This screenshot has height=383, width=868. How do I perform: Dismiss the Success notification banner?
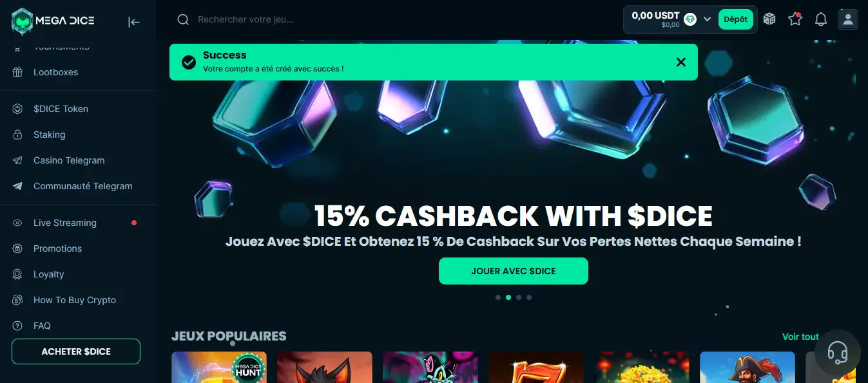(681, 62)
